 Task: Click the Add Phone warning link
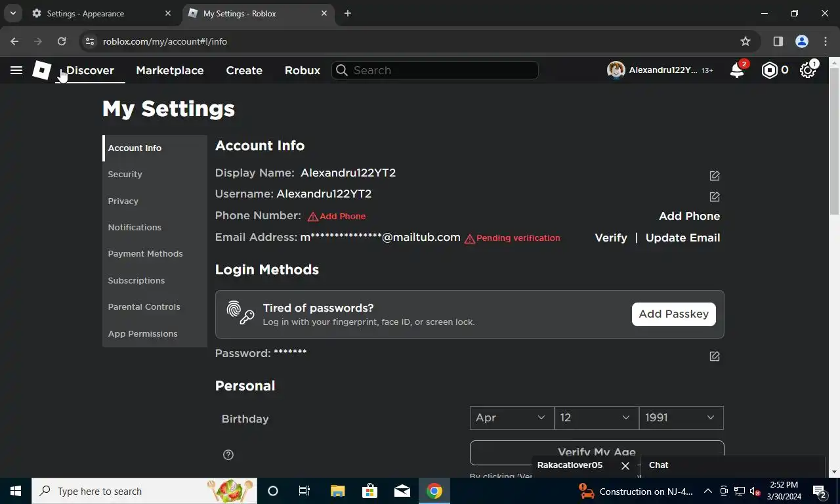(x=337, y=217)
